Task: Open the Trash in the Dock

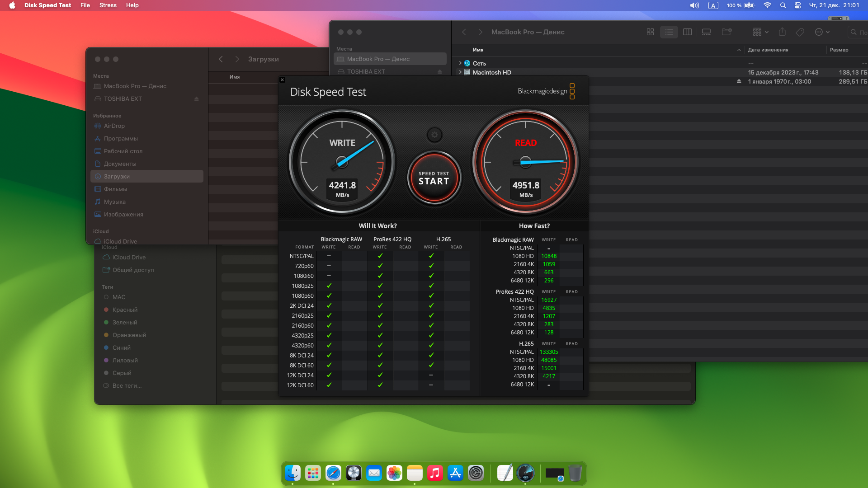Action: click(x=575, y=473)
